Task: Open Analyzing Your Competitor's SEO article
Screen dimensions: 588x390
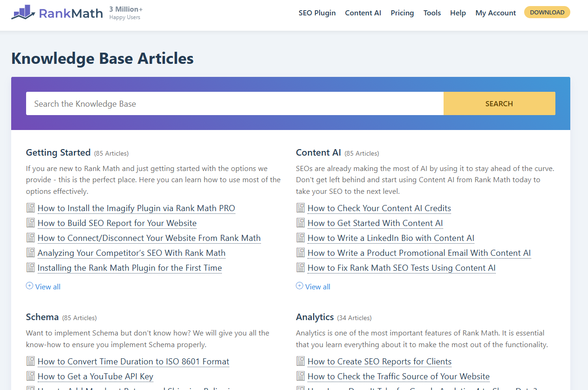Action: click(131, 253)
